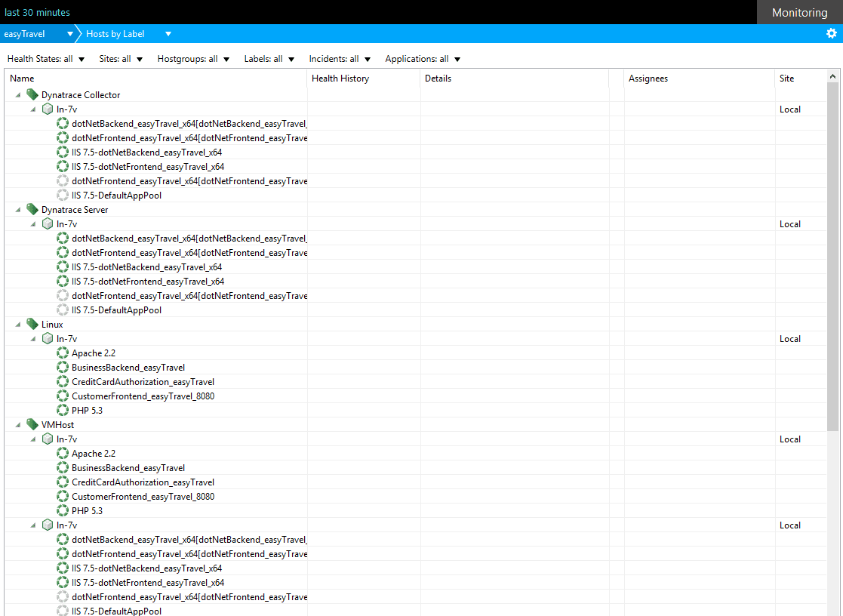Sort by the Site column header
Viewport: 843px width, 616px height.
[801, 79]
